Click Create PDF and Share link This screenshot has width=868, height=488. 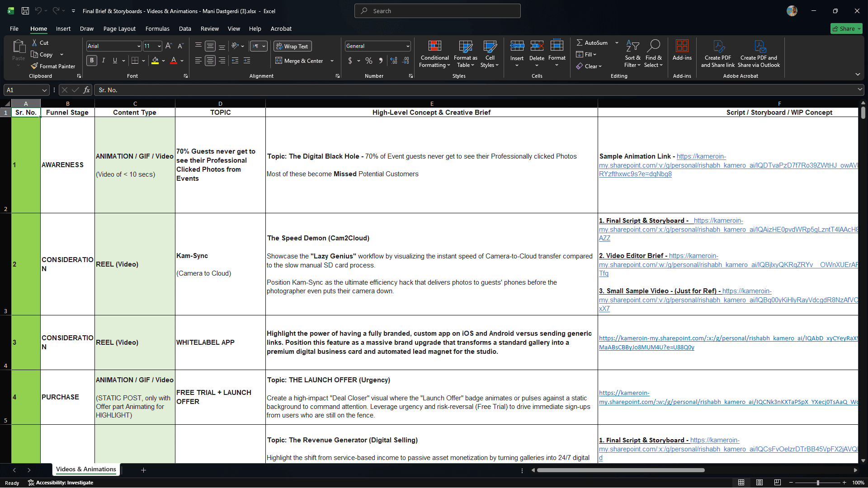pyautogui.click(x=718, y=54)
